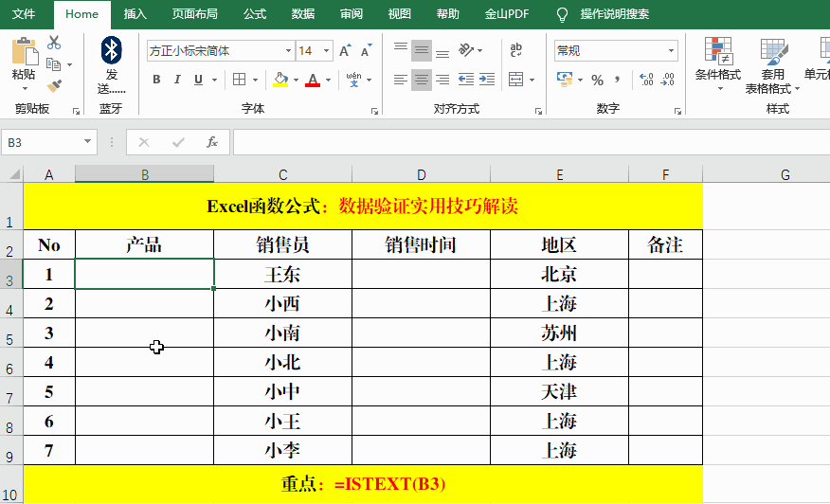
Task: Switch to the 公式 tab
Action: (x=255, y=14)
